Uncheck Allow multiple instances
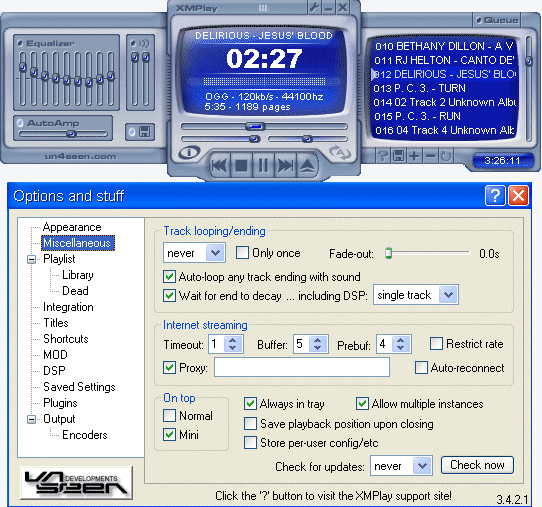Image resolution: width=542 pixels, height=507 pixels. (362, 403)
